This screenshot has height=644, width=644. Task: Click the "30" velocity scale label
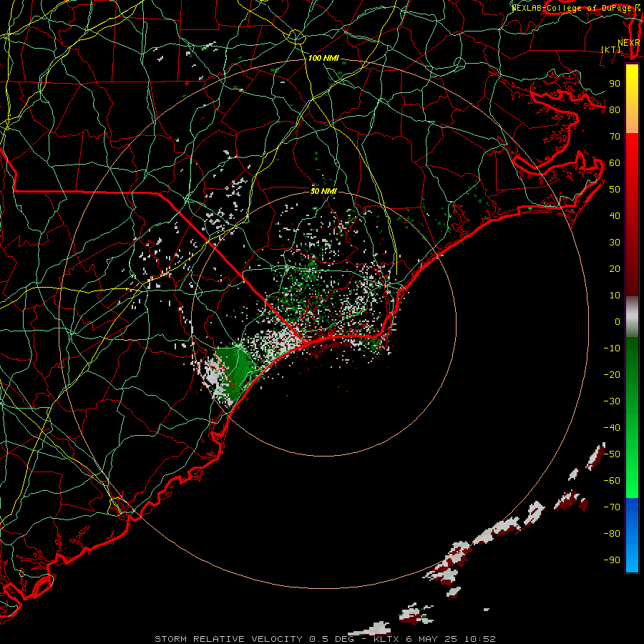[x=615, y=243]
